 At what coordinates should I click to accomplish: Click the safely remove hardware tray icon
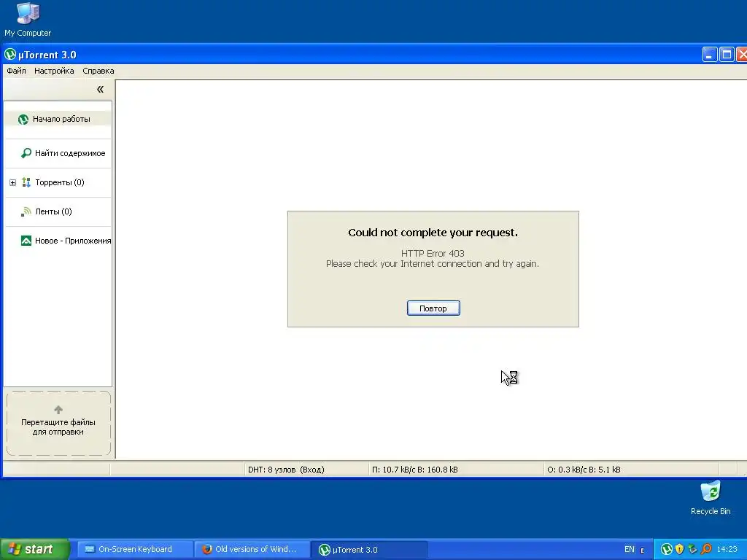coord(693,550)
